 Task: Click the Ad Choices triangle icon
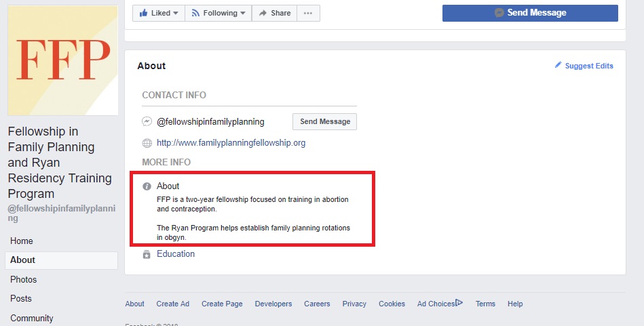(x=459, y=303)
